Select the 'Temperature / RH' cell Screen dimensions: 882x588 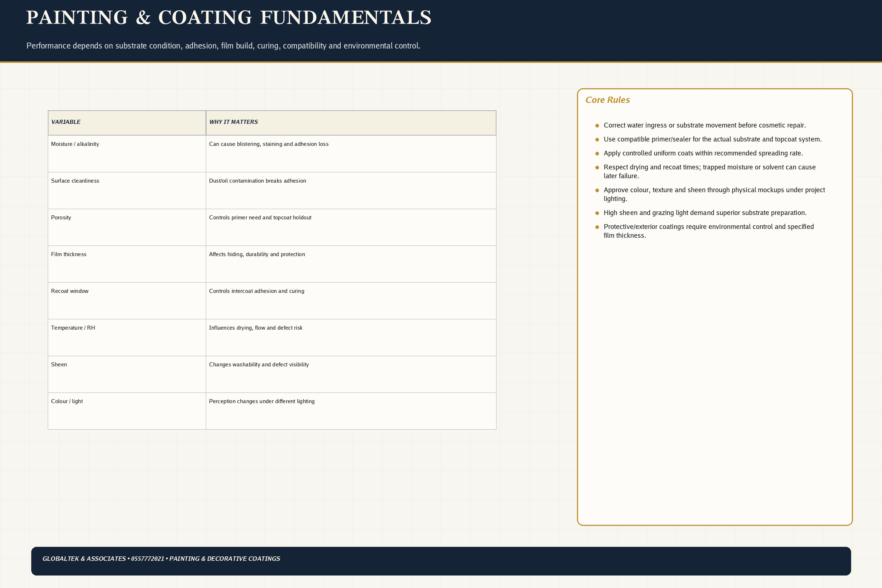(x=127, y=337)
